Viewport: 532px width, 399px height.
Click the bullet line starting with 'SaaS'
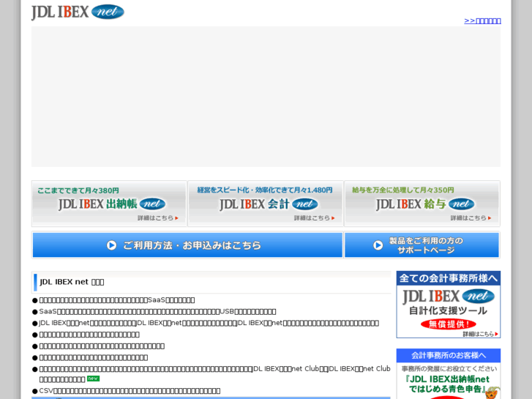point(157,311)
